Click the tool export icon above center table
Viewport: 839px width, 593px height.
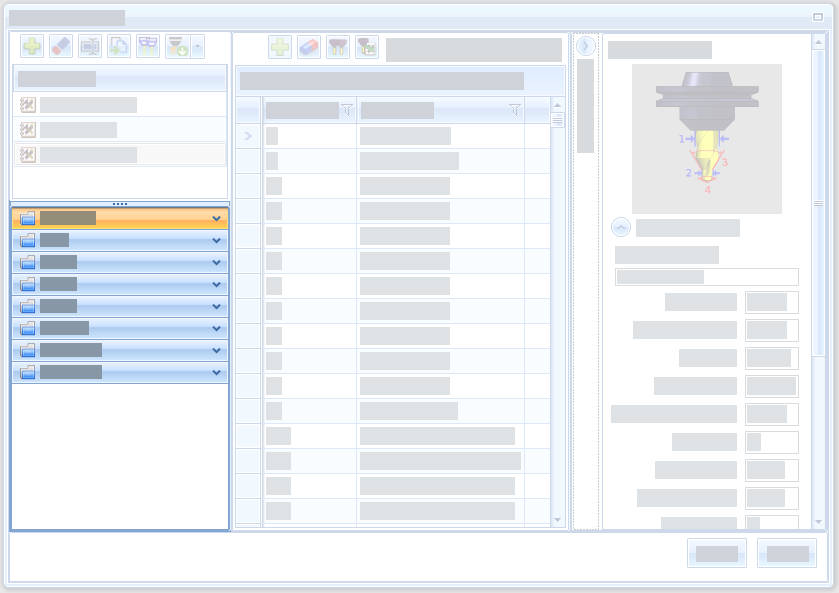pos(367,47)
